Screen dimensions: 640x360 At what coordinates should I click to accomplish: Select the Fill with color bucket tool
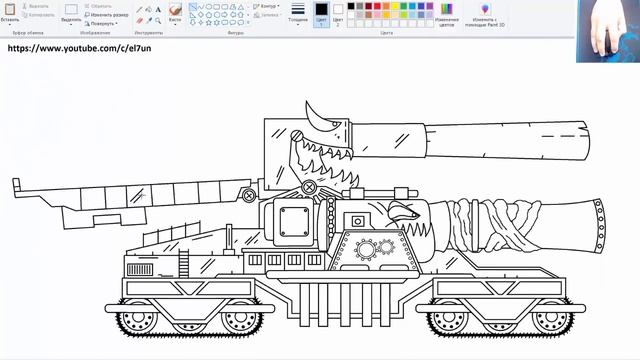(149, 9)
